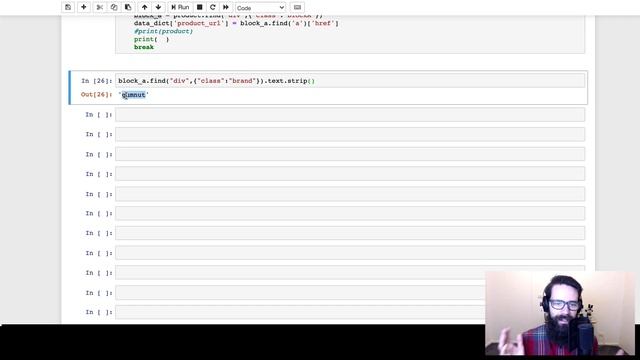Image resolution: width=640 pixels, height=360 pixels.
Task: Insert a cell below with the plus icon
Action: coord(84,7)
